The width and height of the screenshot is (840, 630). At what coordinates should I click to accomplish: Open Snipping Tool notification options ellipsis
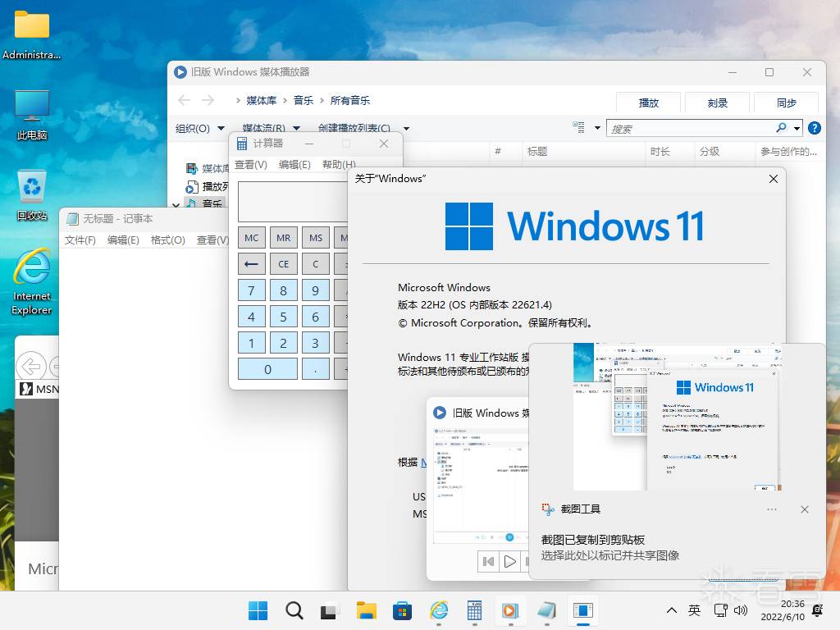771,509
